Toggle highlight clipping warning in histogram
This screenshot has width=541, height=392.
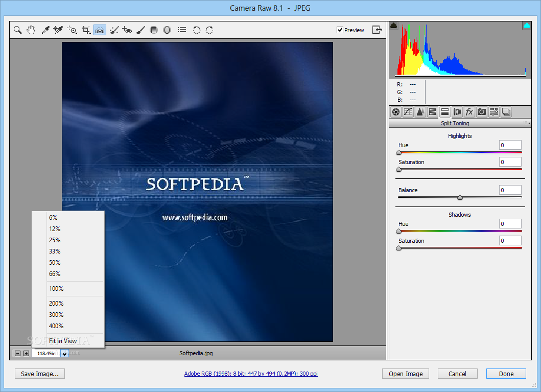pyautogui.click(x=527, y=26)
